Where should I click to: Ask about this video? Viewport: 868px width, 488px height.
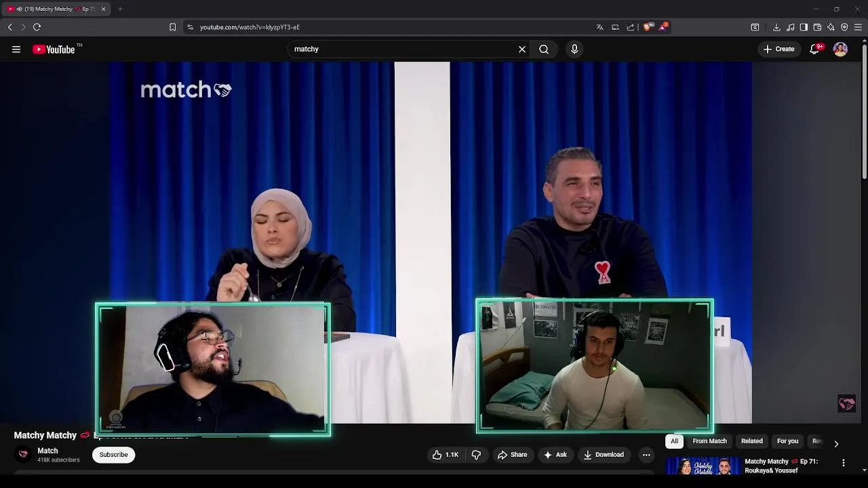click(555, 455)
